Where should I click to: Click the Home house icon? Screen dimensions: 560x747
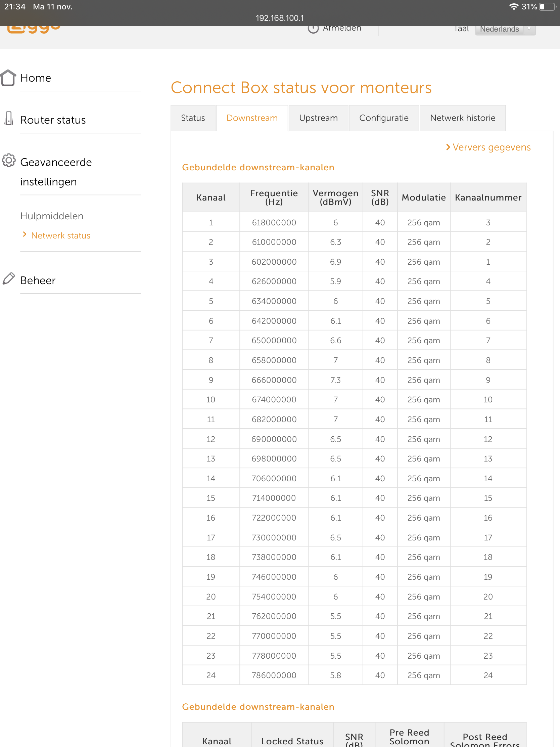[x=8, y=78]
